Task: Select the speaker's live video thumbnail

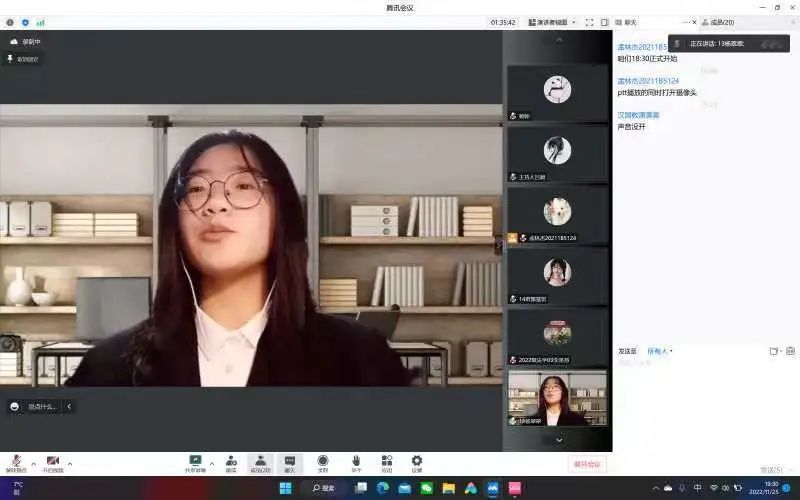Action: click(557, 398)
